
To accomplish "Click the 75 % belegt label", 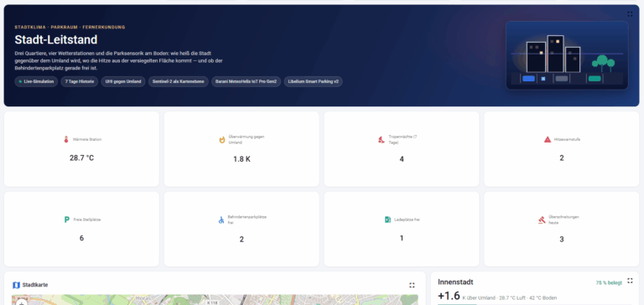I will [609, 283].
